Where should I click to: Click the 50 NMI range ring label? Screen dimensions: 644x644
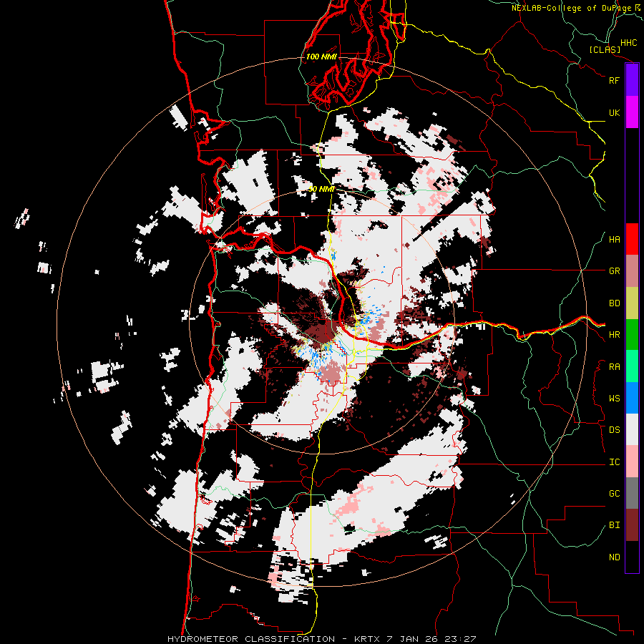[x=322, y=190]
